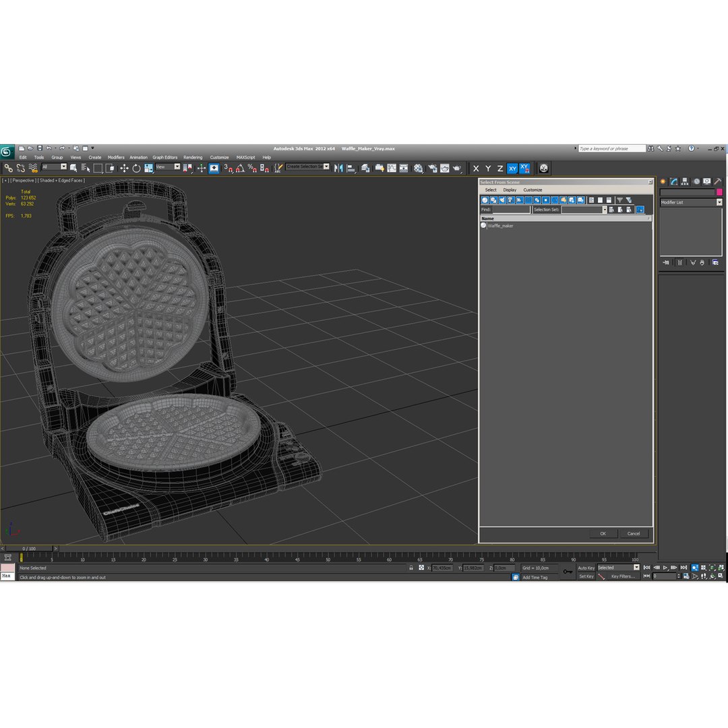Click the Render Production teapot icon
Screen dimensions: 728x728
tap(457, 168)
